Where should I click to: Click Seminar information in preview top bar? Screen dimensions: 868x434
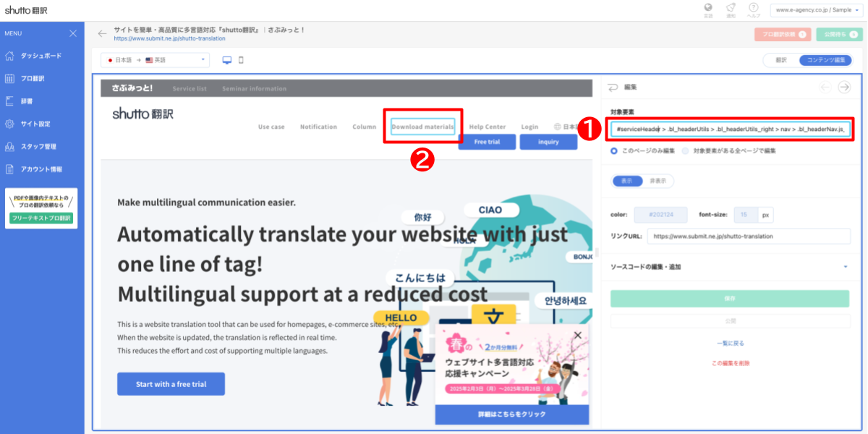254,89
